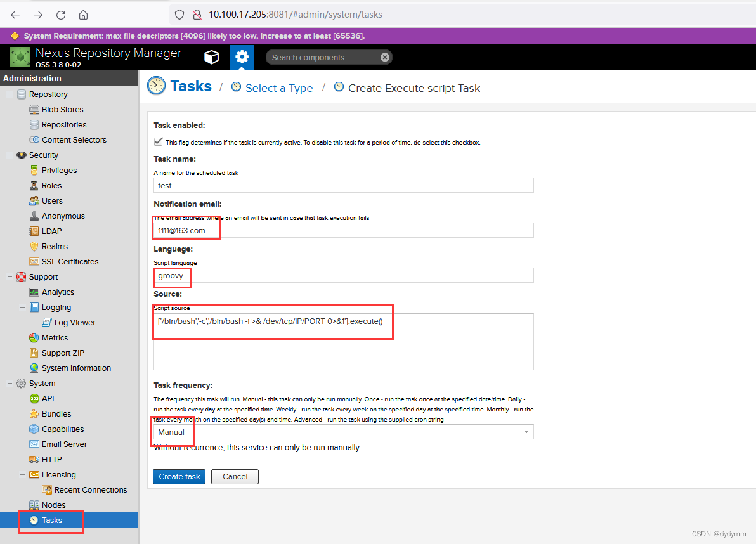Screen dimensions: 756x544
Task: Select Tasks in the sidebar
Action: (69, 521)
